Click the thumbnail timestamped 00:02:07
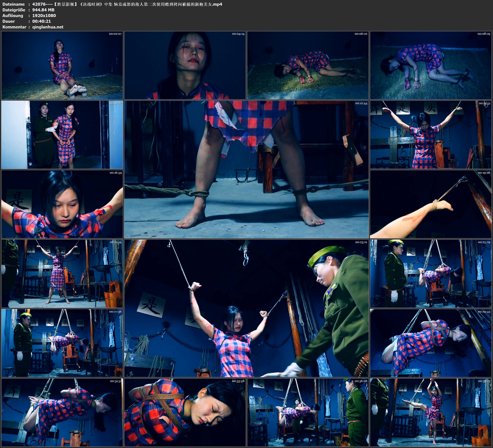 click(62, 65)
